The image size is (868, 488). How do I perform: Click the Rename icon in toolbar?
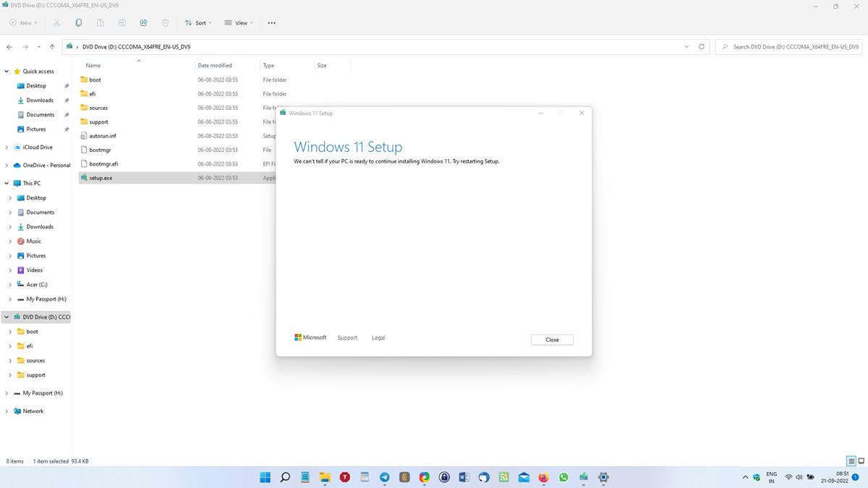click(x=122, y=23)
